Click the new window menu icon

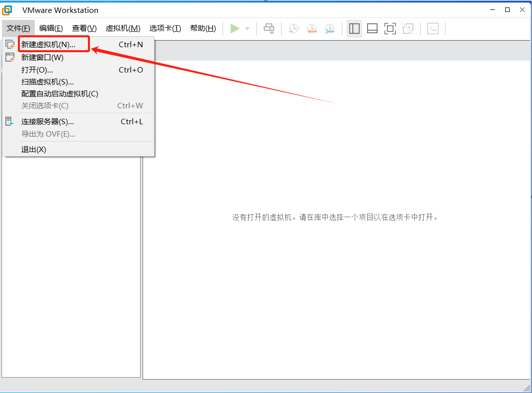(x=10, y=57)
